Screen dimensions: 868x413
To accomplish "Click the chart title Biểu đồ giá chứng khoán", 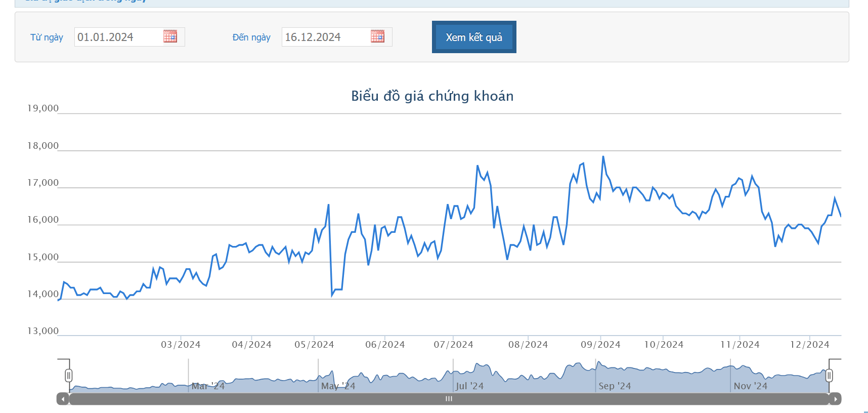I will tap(432, 96).
